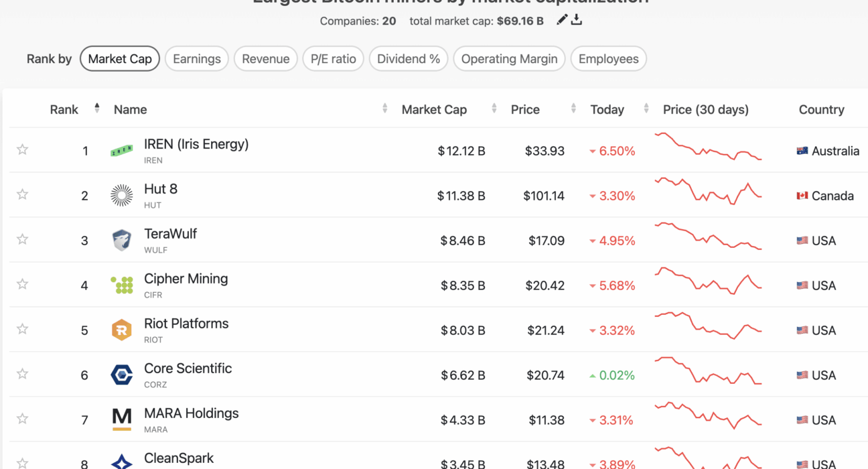Click the Core Scientific hexagon logo
The width and height of the screenshot is (868, 469).
(x=121, y=375)
